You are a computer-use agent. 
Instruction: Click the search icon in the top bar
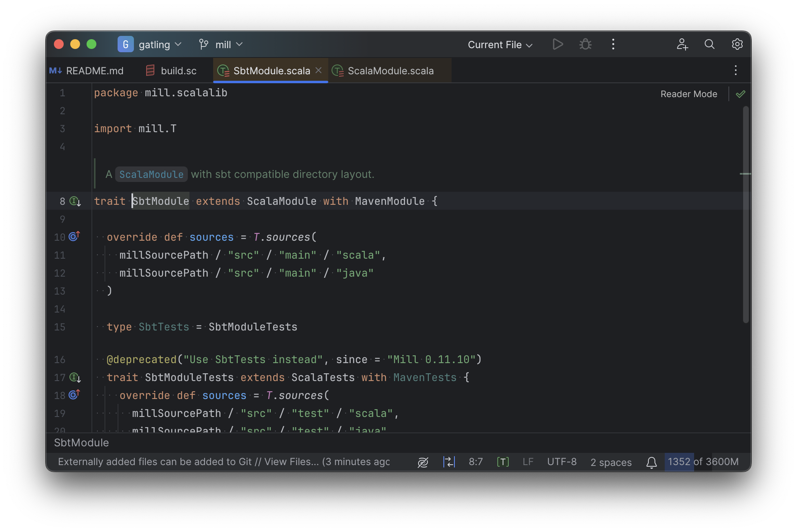[710, 44]
